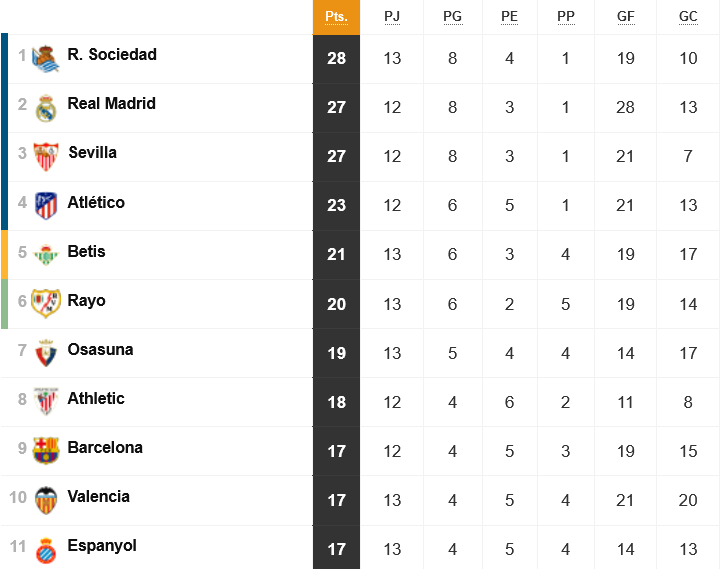Click the GC column header
The width and height of the screenshot is (722, 570).
[x=688, y=17]
